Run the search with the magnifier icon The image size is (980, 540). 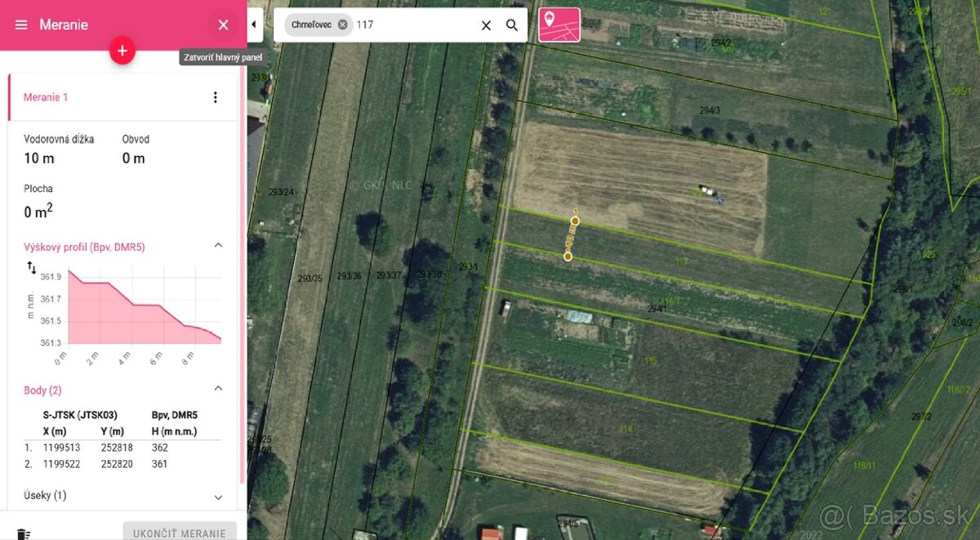click(512, 25)
